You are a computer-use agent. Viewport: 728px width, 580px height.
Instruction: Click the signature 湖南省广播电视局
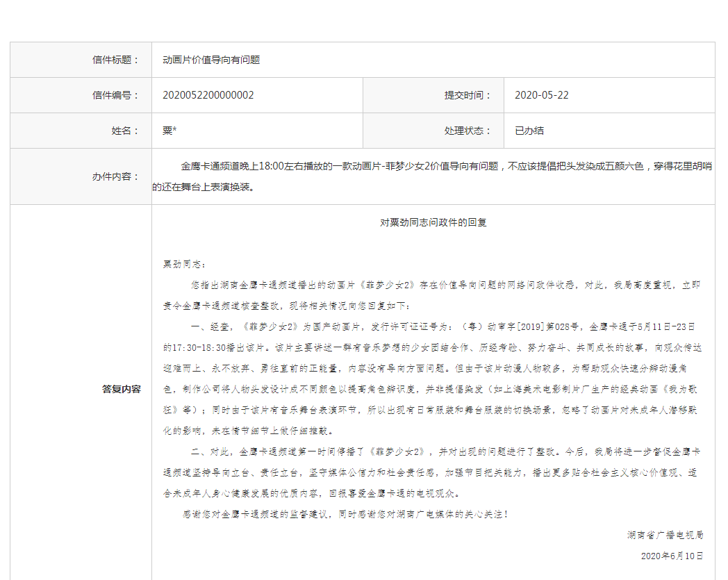[x=665, y=535]
